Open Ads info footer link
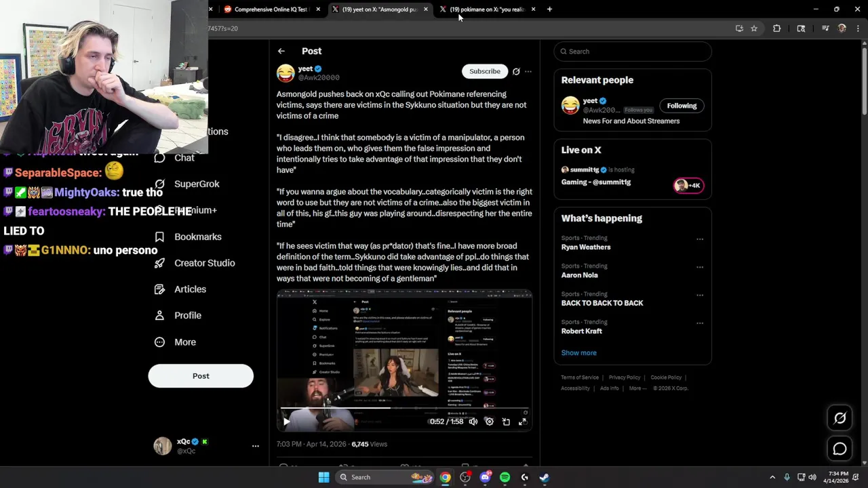Image resolution: width=868 pixels, height=488 pixels. [x=609, y=388]
